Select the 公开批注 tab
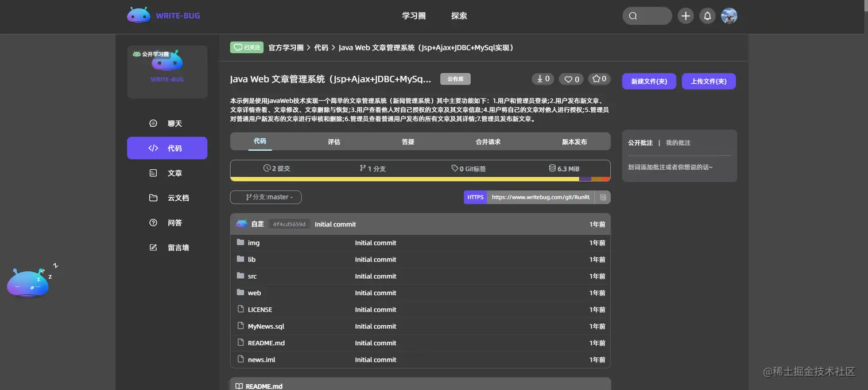Image resolution: width=868 pixels, height=390 pixels. [641, 143]
